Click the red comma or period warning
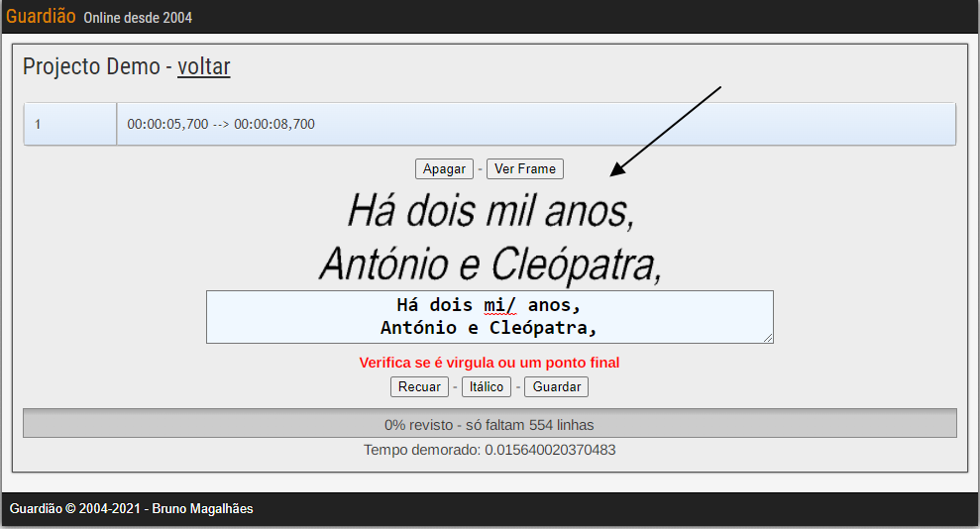Screen dimensions: 980x529 (x=490, y=364)
